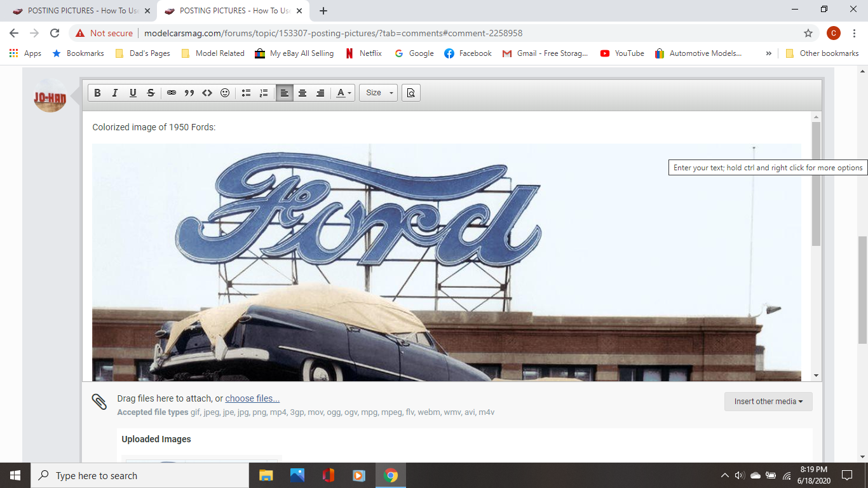868x488 pixels.
Task: Open the font Size dropdown
Action: 379,93
